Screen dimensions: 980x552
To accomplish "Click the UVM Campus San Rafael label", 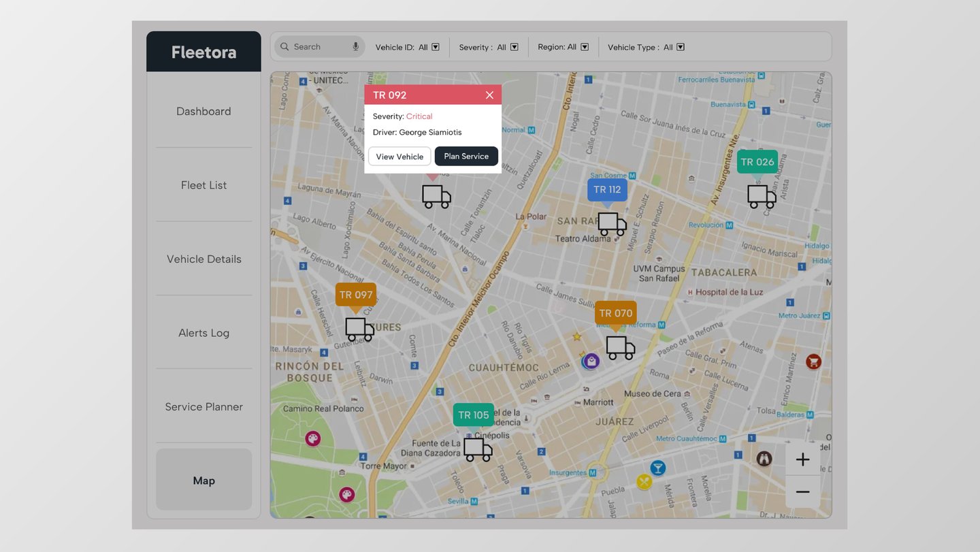I will coord(659,274).
